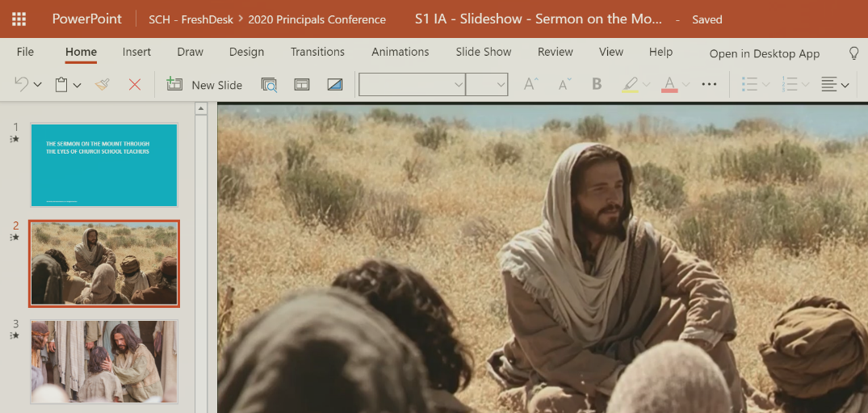Screen dimensions: 868x413
Task: Decrease font size with smaller A
Action: [565, 84]
